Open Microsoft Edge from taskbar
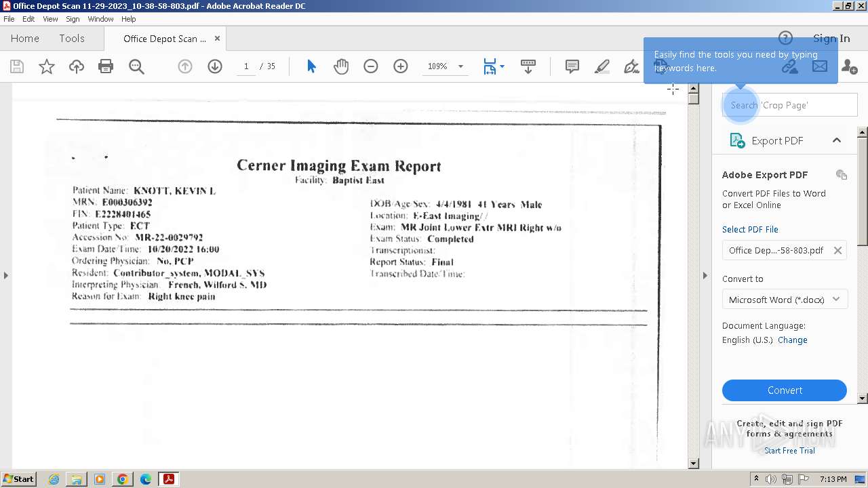 (x=145, y=479)
